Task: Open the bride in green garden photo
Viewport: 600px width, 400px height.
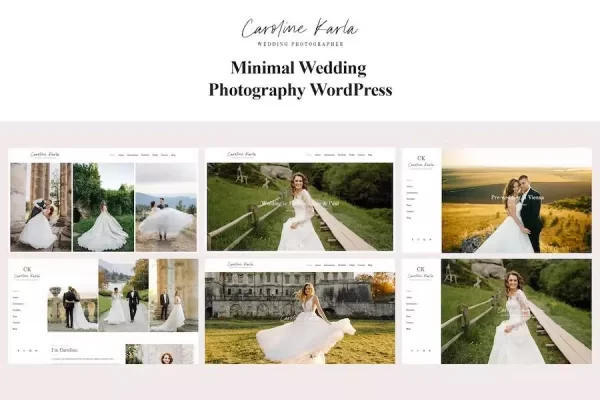Action: coord(103,207)
